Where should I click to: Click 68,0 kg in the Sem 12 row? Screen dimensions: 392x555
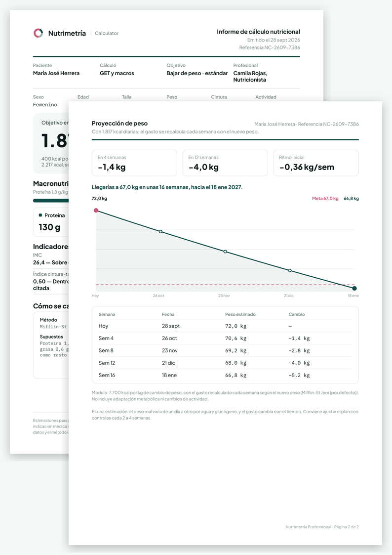click(x=236, y=363)
